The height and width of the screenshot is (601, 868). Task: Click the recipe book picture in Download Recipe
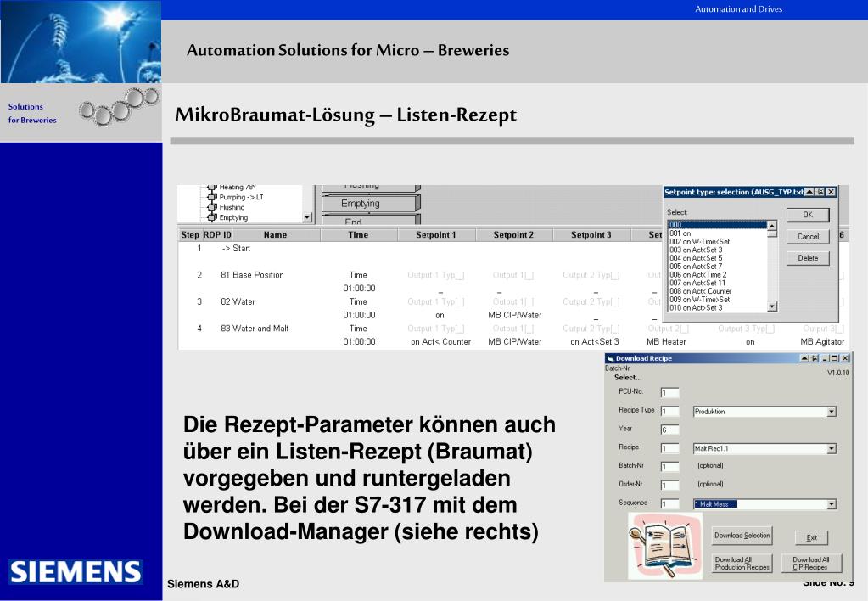pos(665,546)
